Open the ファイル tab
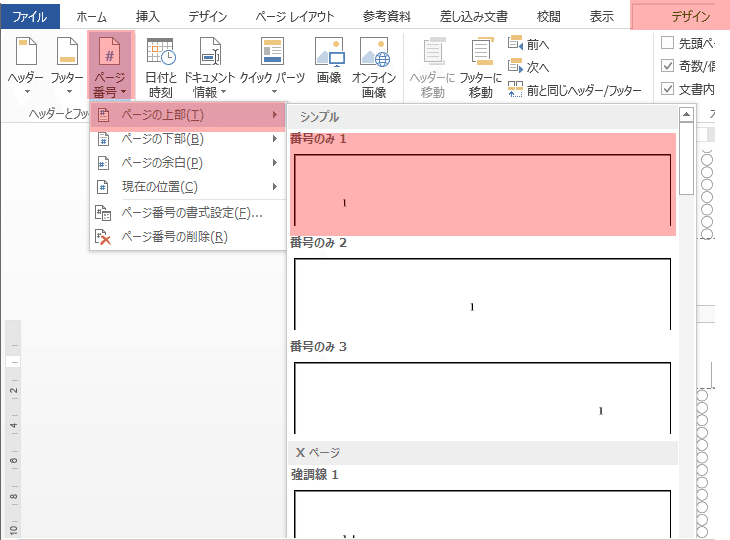This screenshot has height=540, width=730. click(30, 17)
